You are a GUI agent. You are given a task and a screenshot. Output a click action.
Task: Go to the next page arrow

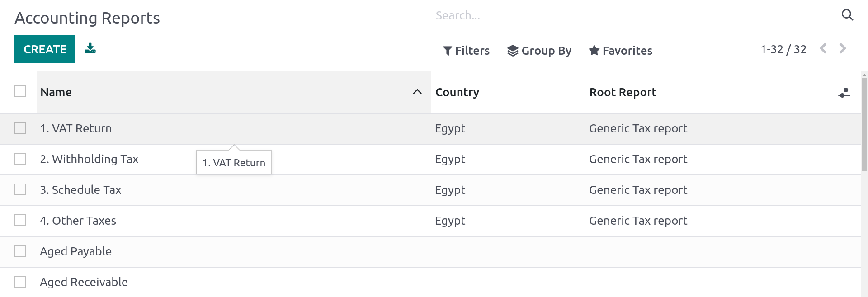843,49
